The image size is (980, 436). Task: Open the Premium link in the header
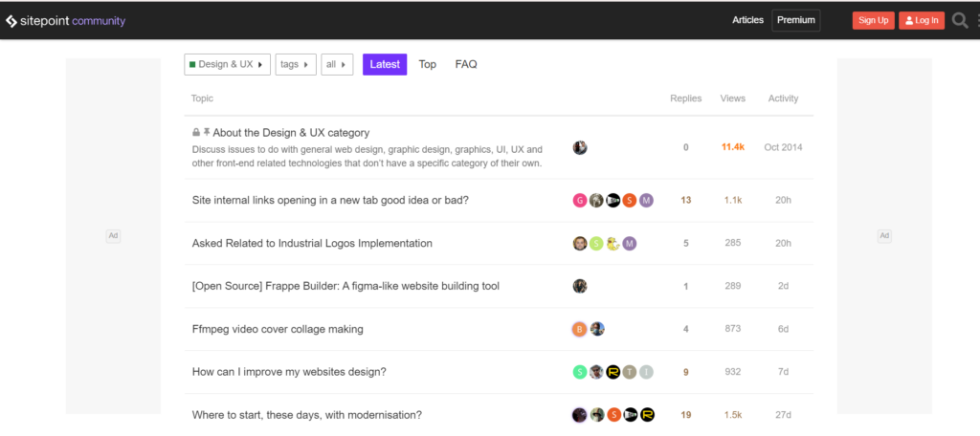pos(796,20)
